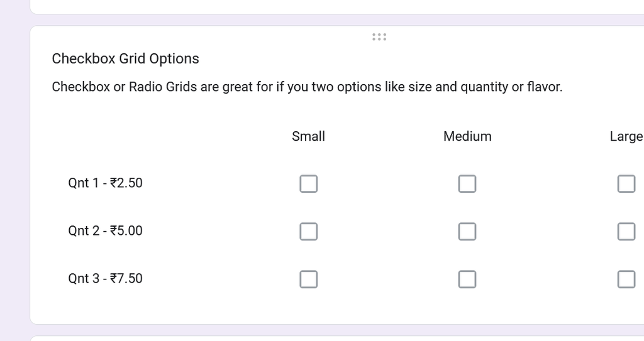Check Small box for Qnt 1 - ₹2.50
The image size is (644, 341).
click(x=308, y=183)
